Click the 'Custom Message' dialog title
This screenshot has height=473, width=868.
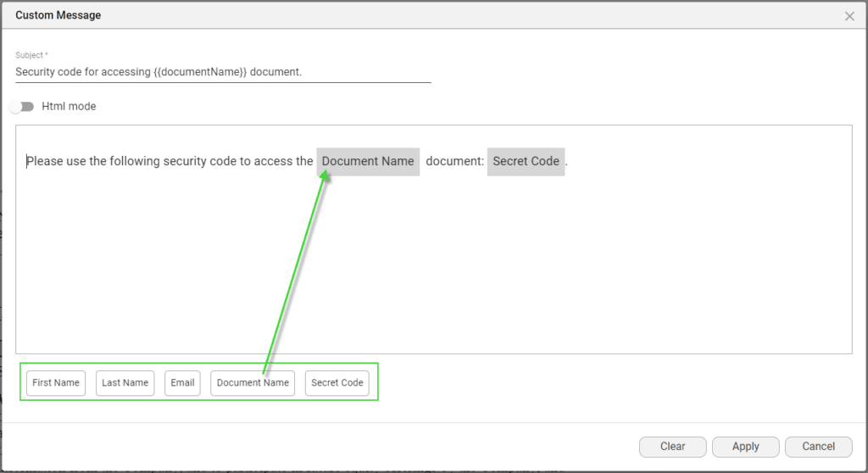click(58, 16)
